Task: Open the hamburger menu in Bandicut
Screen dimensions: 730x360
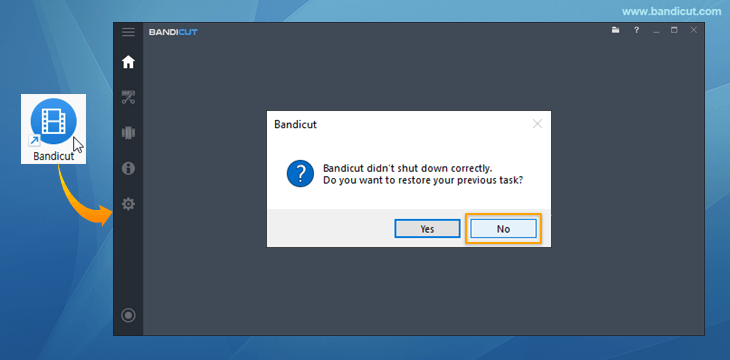Action: click(x=128, y=32)
